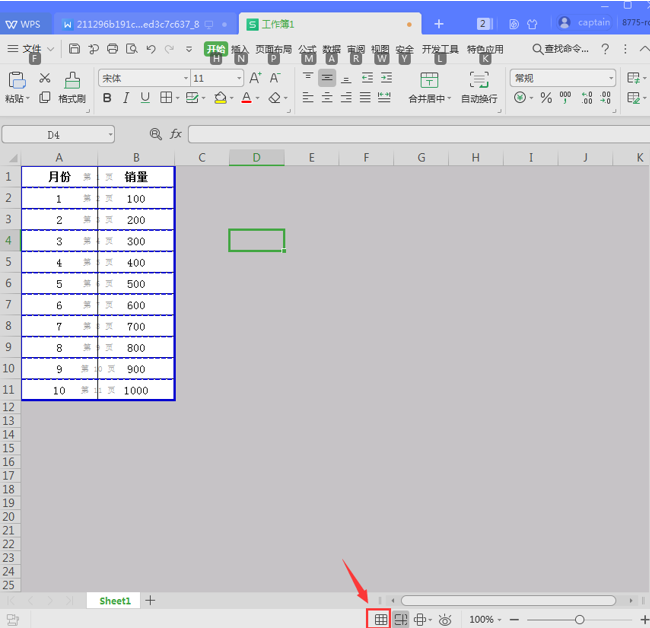Click the percent style icon

pyautogui.click(x=546, y=98)
